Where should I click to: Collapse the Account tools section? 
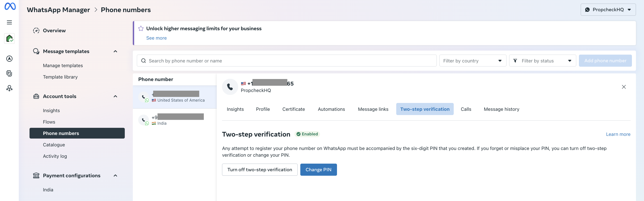115,96
